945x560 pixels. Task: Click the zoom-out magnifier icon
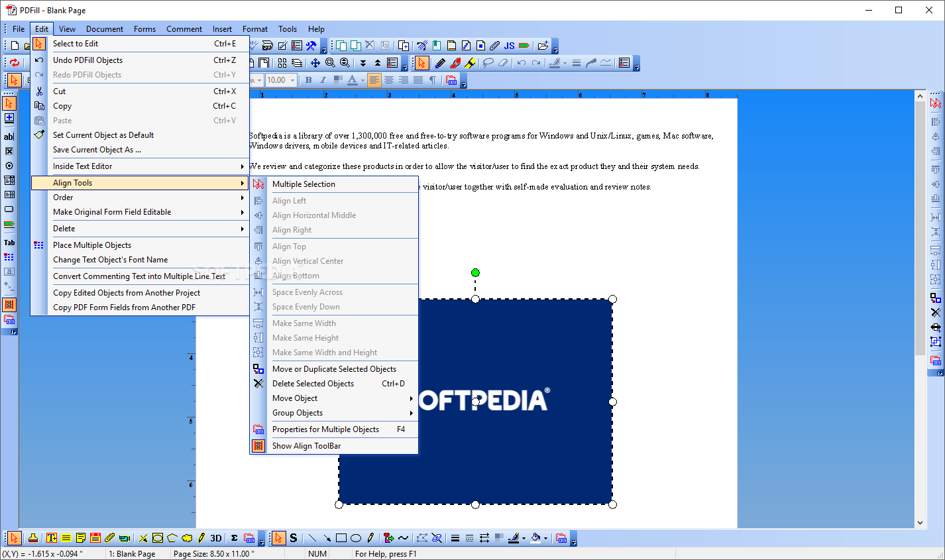(345, 63)
